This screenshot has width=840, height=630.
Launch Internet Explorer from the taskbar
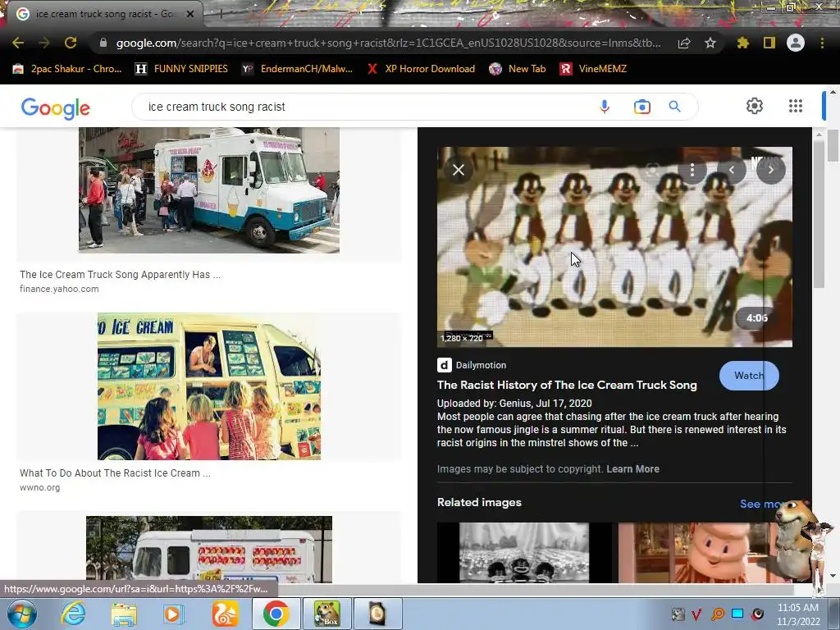tap(73, 614)
